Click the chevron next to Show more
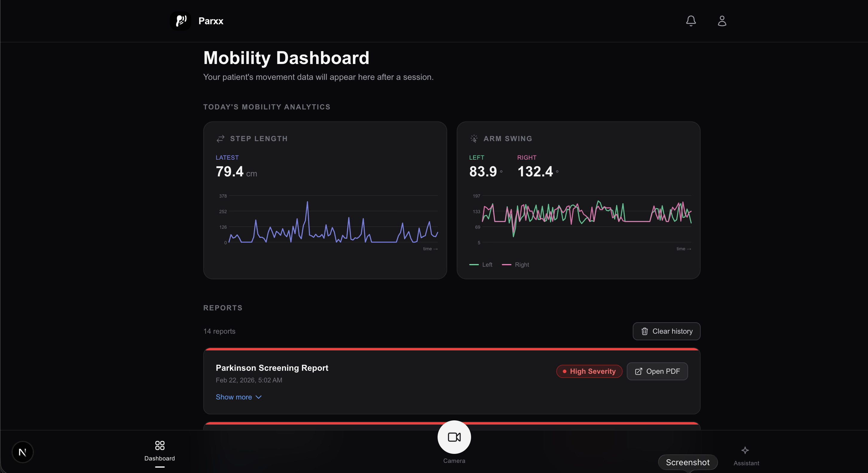This screenshot has width=868, height=473. (259, 397)
